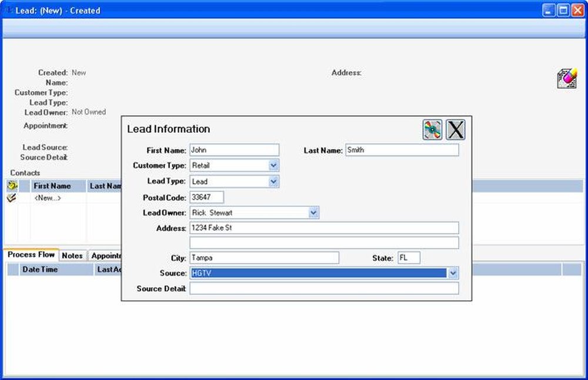Minimize the Lead window
This screenshot has width=588, height=380.
point(548,11)
